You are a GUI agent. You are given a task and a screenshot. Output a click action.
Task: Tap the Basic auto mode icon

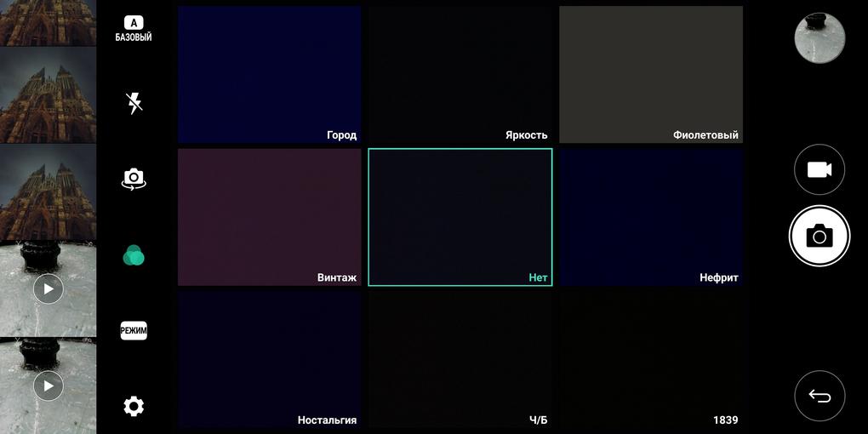[x=134, y=29]
